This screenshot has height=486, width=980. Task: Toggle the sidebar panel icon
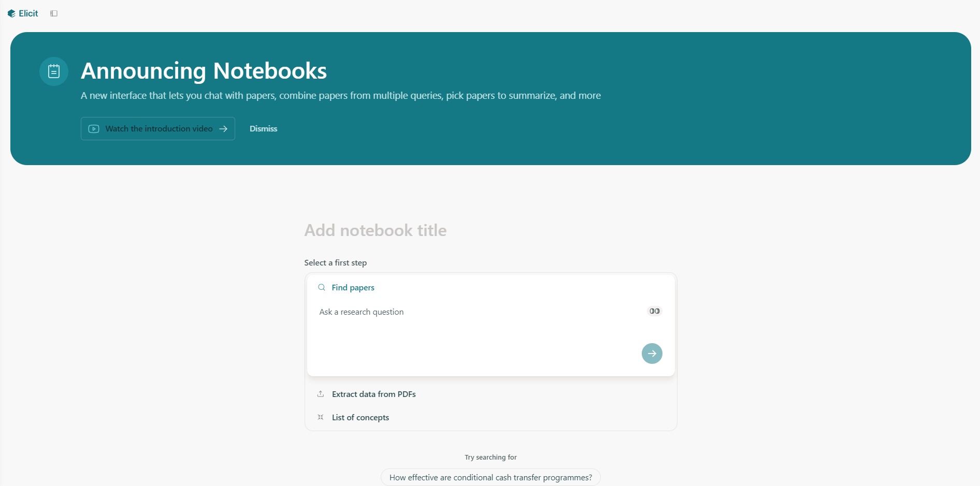[54, 13]
